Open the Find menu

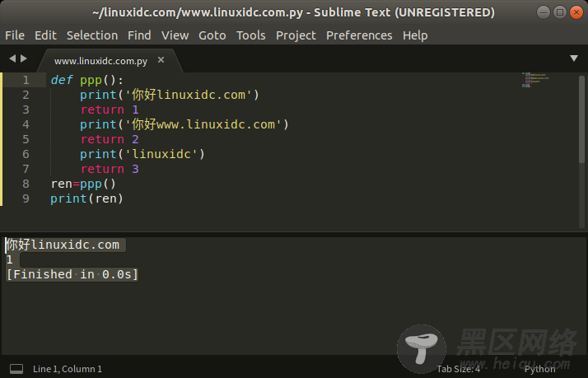coord(139,35)
